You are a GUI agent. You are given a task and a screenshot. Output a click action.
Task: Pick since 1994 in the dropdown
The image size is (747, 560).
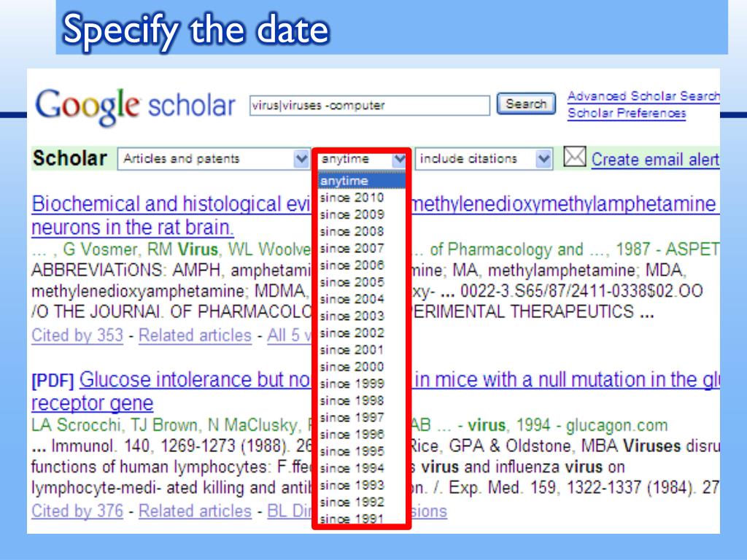362,468
